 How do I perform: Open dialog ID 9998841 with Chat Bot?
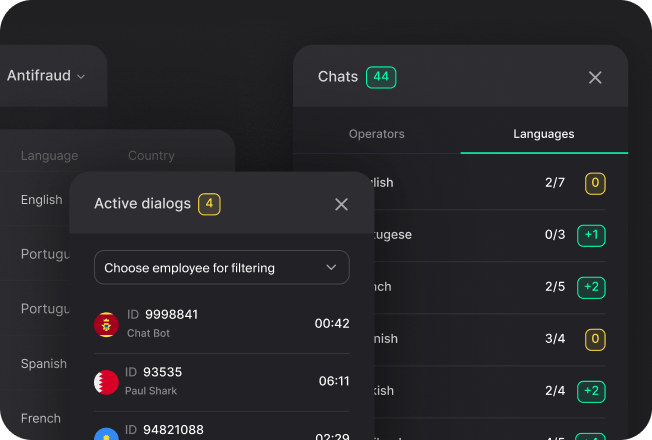[x=220, y=323]
